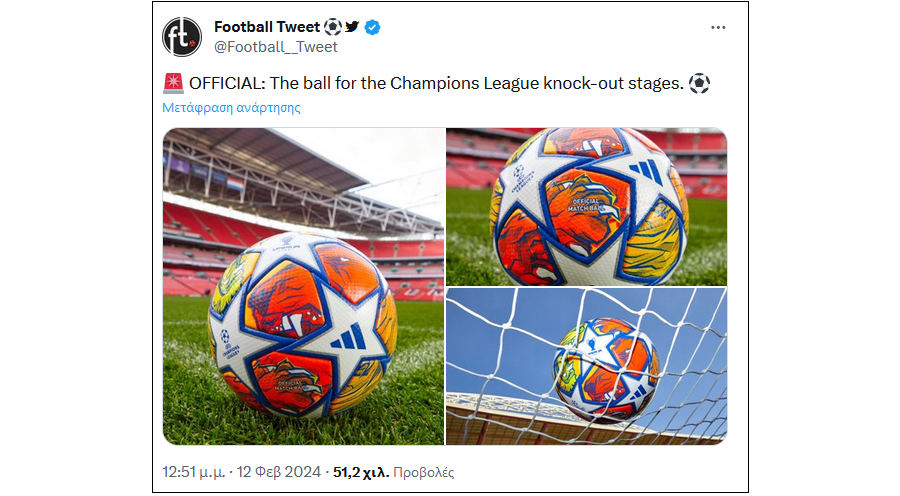Open the three-dot more options menu
The height and width of the screenshot is (496, 900).
(718, 28)
